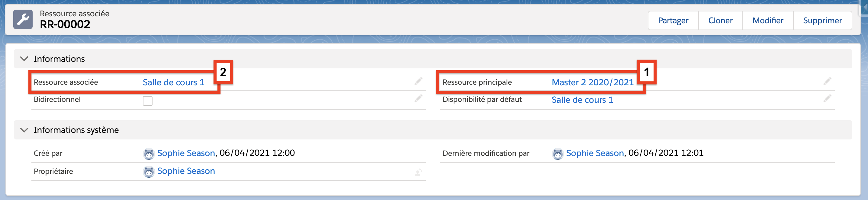This screenshot has width=868, height=200.
Task: Click the Modifier button
Action: [x=768, y=20]
